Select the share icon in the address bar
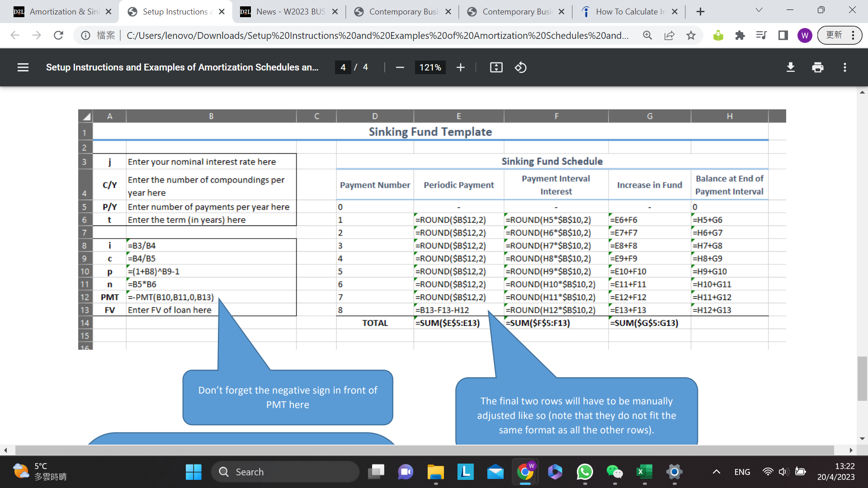 coord(669,35)
